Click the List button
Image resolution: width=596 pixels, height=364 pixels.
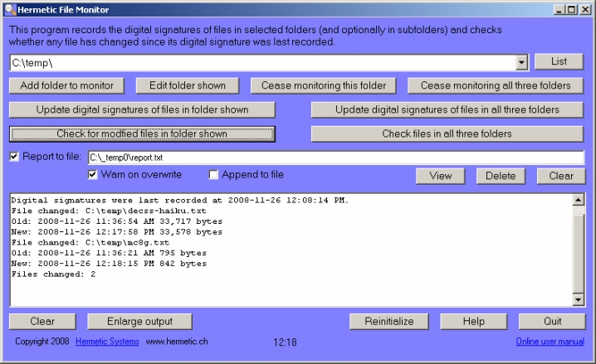tap(559, 62)
